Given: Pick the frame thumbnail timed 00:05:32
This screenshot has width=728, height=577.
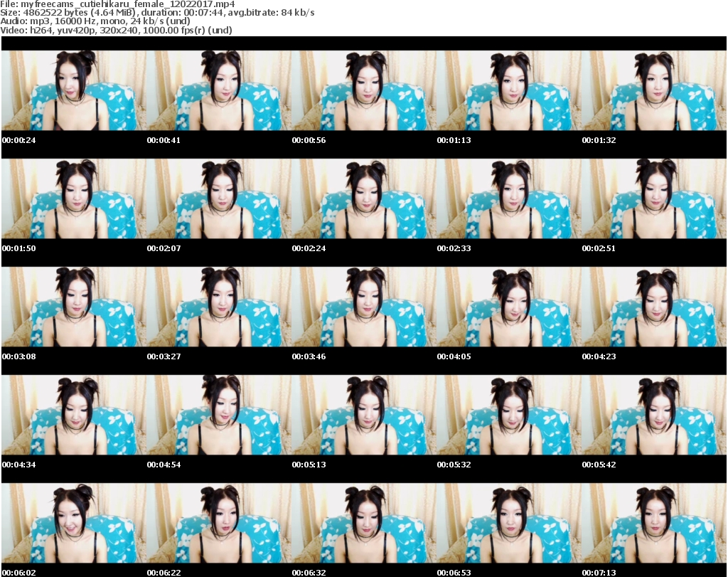Looking at the screenshot, I should point(509,415).
